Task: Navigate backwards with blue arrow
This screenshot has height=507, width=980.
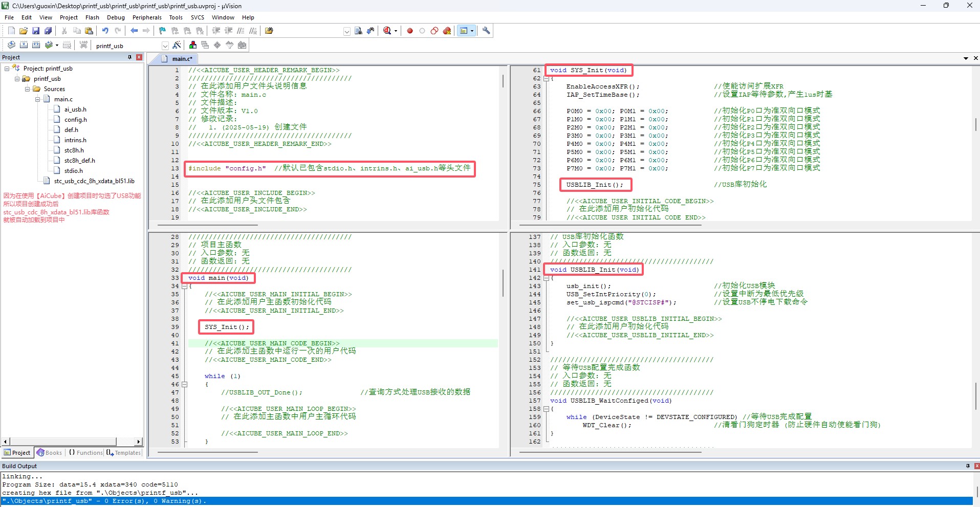Action: 134,31
